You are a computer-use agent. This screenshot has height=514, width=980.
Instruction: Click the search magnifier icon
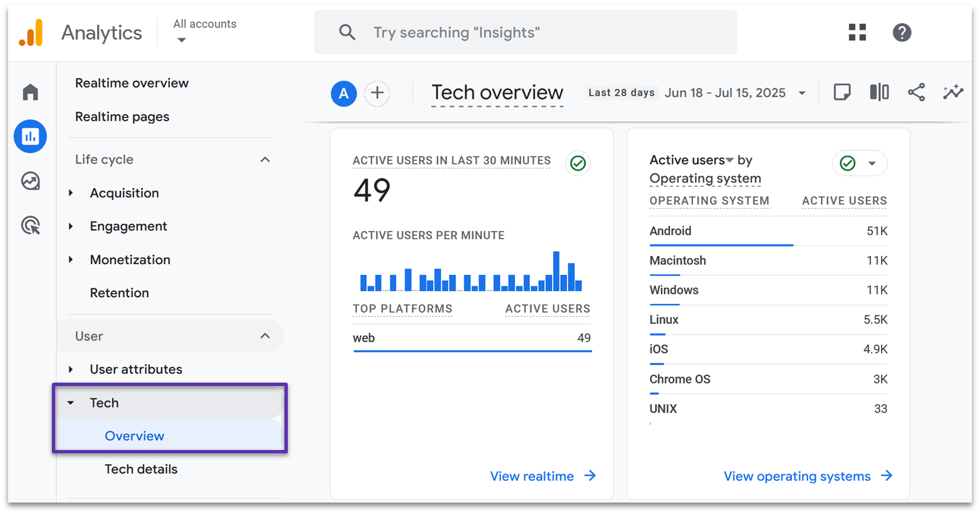point(347,32)
